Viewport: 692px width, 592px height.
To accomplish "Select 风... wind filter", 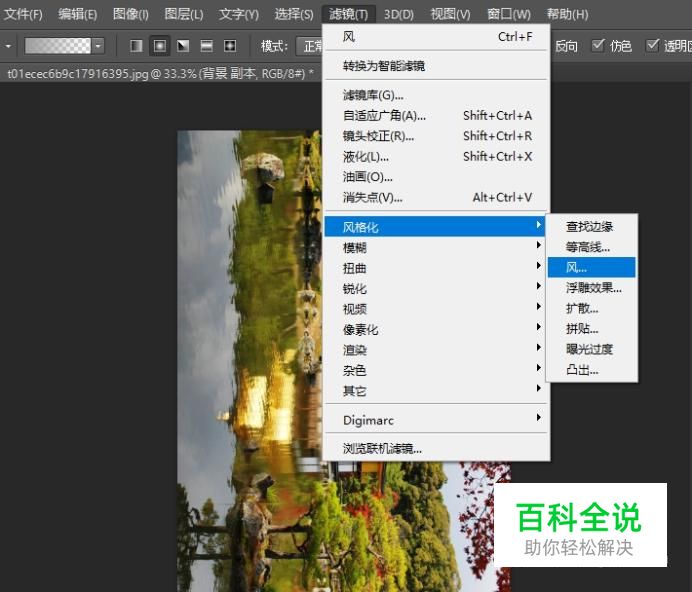I will [x=592, y=267].
